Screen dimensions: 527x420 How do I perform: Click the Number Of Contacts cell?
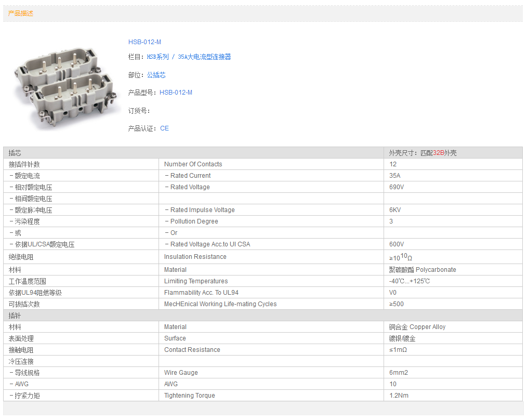tap(193, 164)
